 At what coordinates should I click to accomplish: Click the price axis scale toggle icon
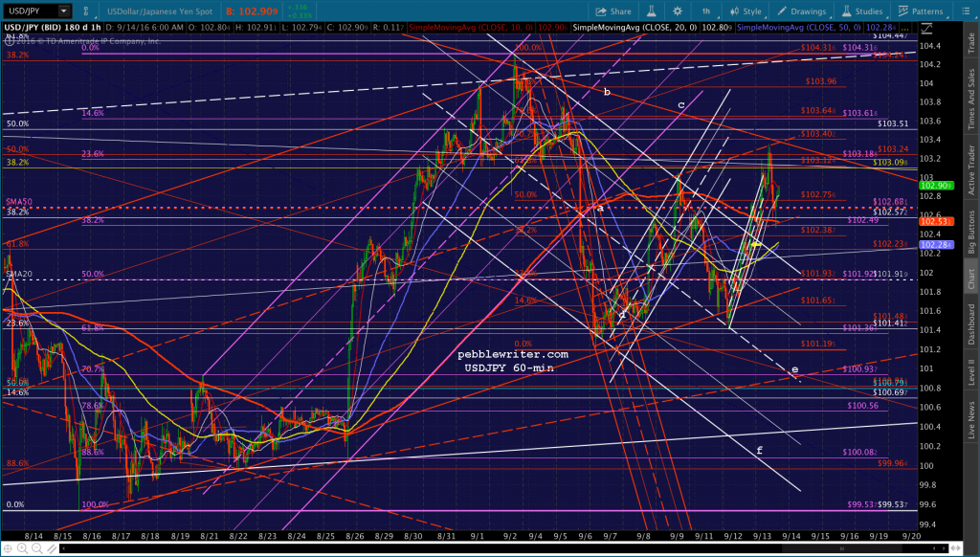(x=926, y=28)
